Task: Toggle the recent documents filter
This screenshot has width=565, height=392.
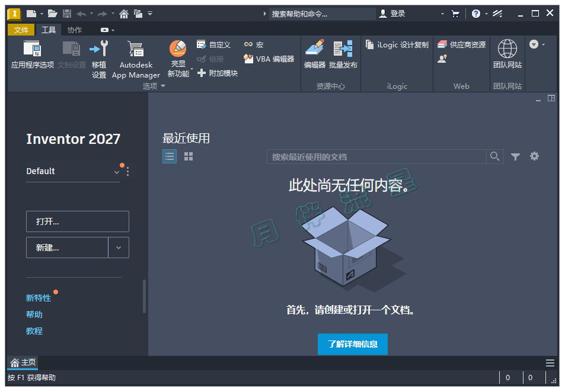Action: pos(515,156)
